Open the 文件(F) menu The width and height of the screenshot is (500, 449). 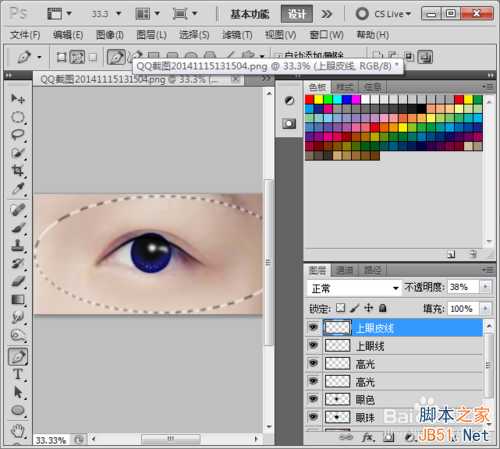[25, 35]
